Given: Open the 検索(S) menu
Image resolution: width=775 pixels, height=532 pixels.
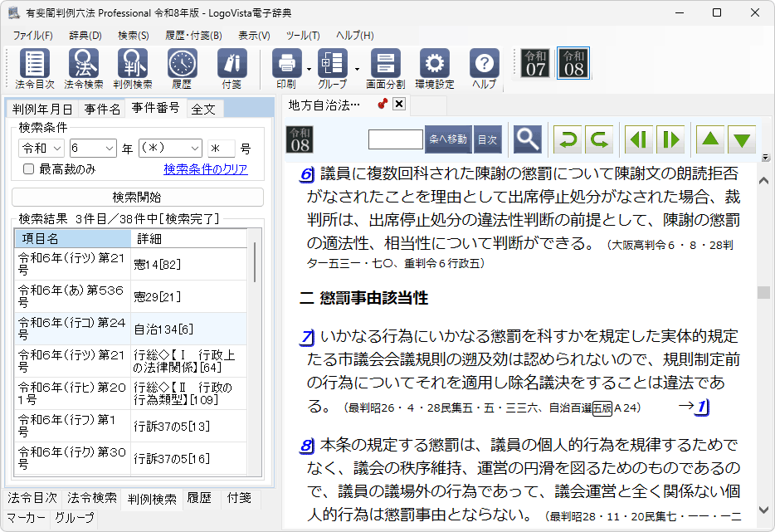Looking at the screenshot, I should [x=133, y=36].
